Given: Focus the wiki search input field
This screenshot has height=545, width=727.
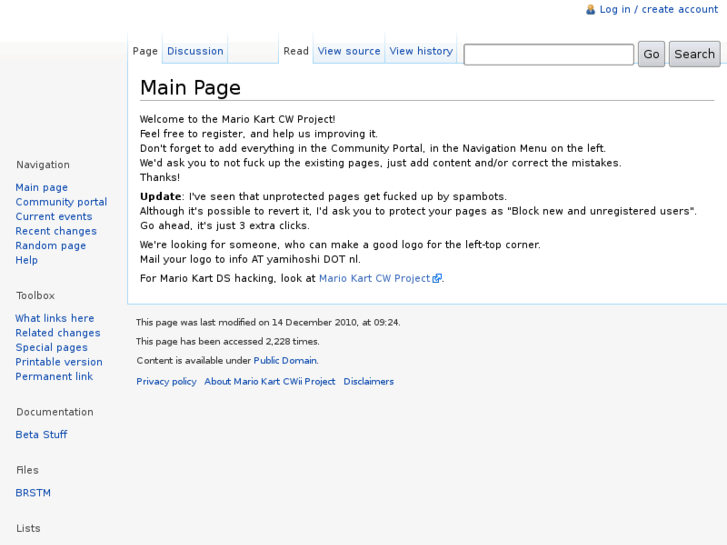Looking at the screenshot, I should point(548,54).
